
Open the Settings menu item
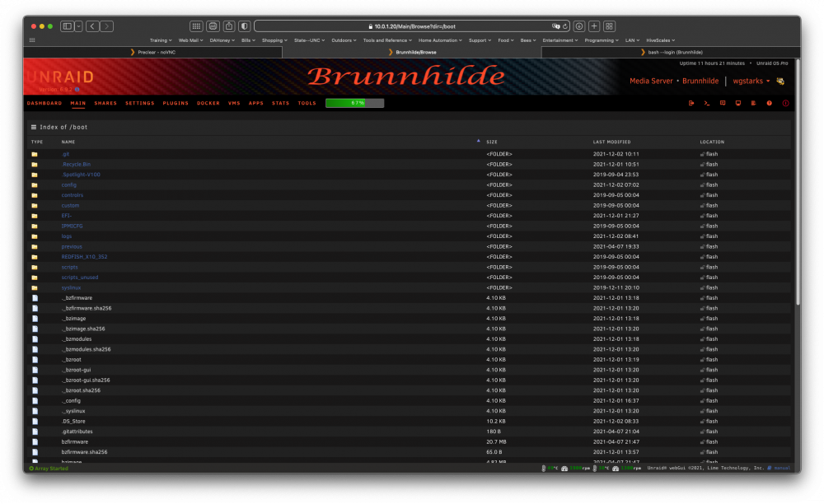[x=140, y=104]
